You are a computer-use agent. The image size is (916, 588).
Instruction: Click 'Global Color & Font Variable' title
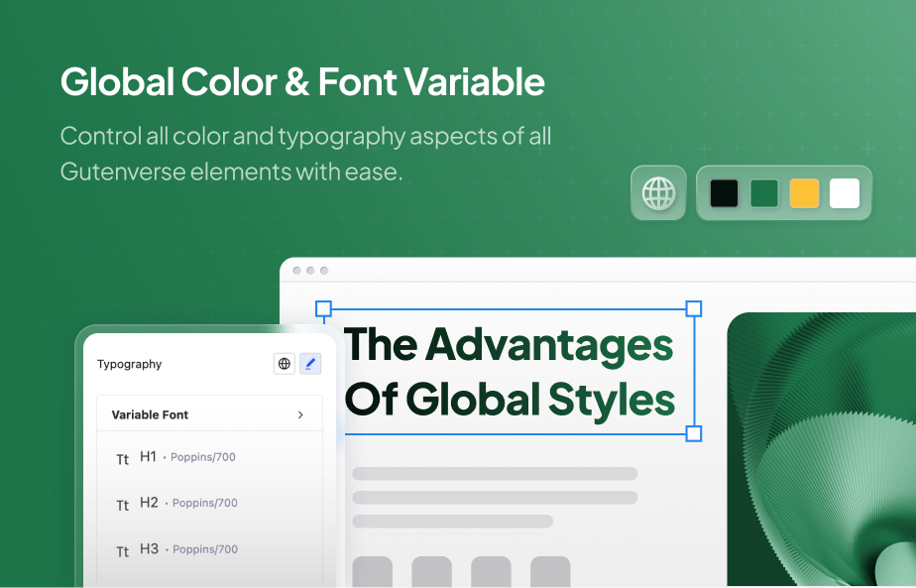[302, 81]
